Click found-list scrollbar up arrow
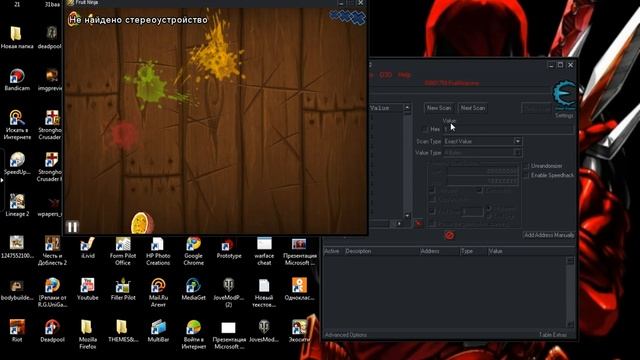 point(407,107)
